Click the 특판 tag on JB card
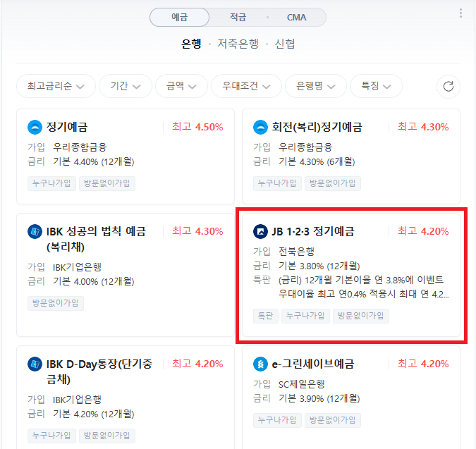The width and height of the screenshot is (476, 449). (266, 316)
